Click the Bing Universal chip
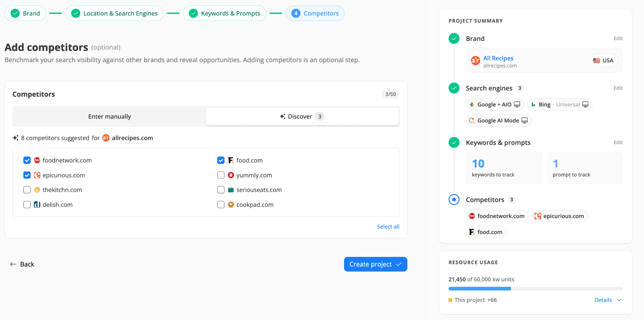This screenshot has height=320, width=644. (x=559, y=105)
